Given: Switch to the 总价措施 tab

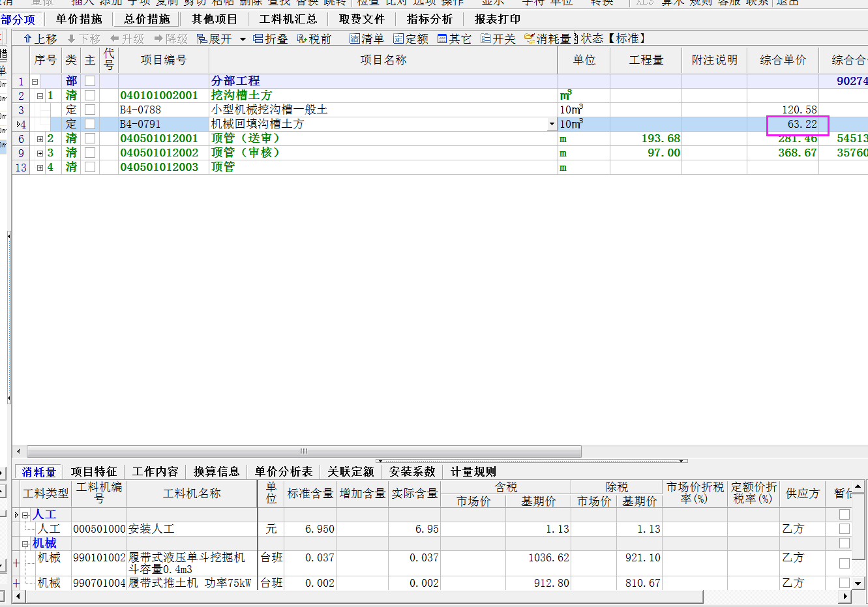Looking at the screenshot, I should 147,20.
